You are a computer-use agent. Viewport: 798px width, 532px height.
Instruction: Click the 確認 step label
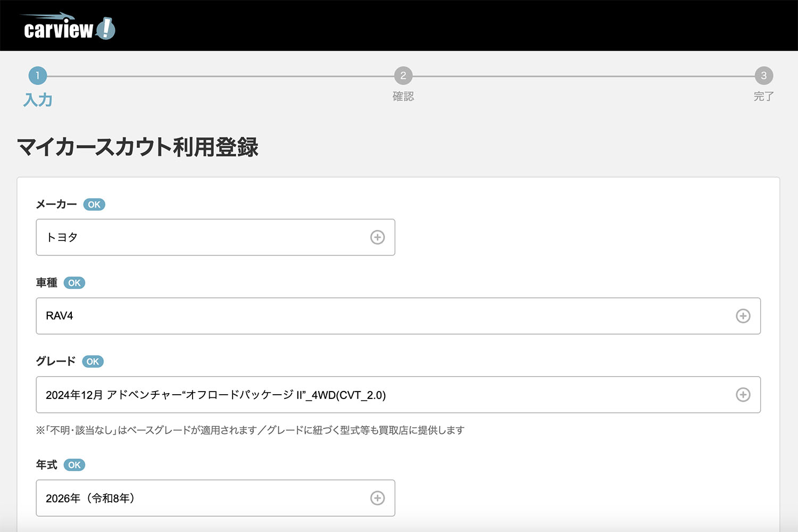click(403, 96)
